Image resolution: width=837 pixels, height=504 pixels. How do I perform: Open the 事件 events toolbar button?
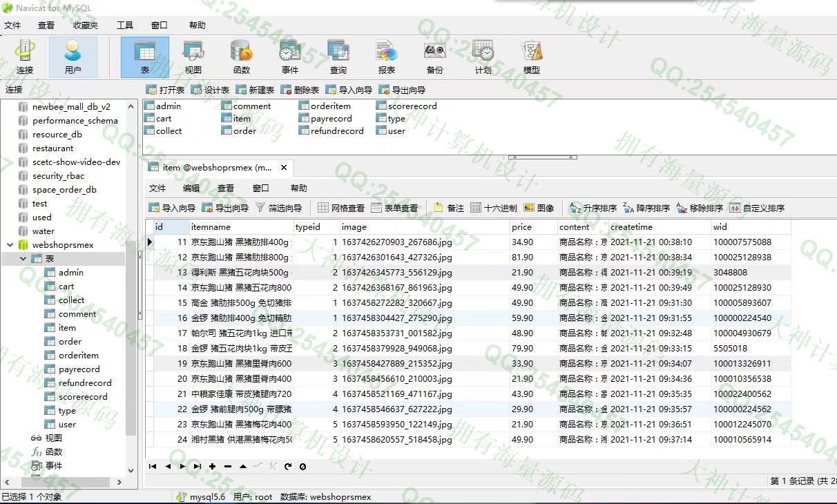point(290,57)
